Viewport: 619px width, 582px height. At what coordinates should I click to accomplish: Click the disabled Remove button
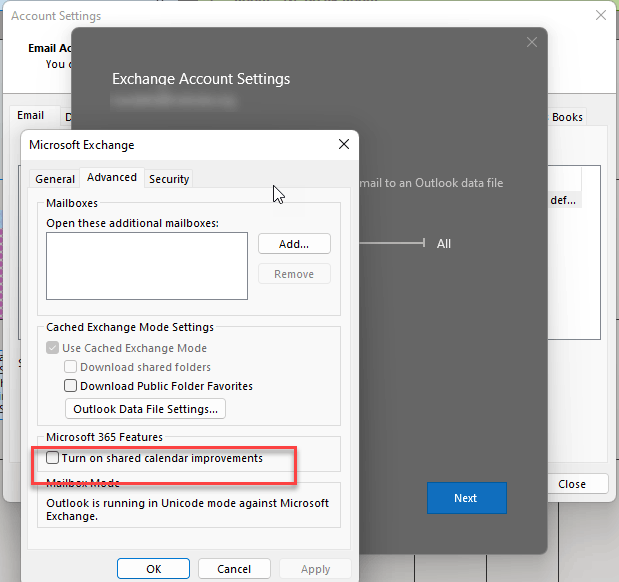[x=294, y=274]
